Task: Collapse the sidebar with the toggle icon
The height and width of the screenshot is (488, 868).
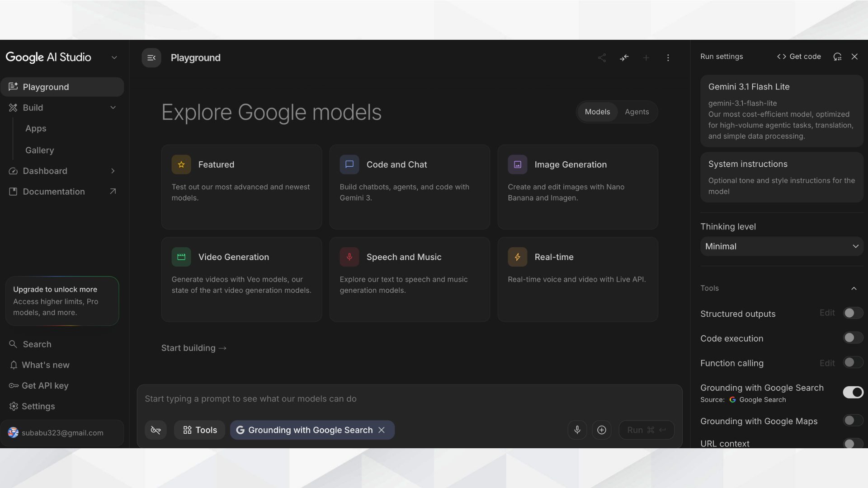Action: click(151, 58)
